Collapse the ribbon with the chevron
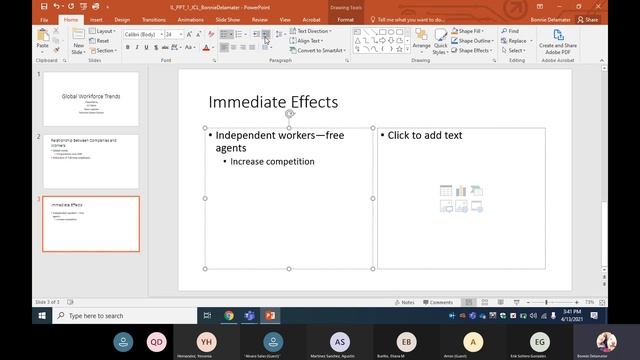The height and width of the screenshot is (360, 640). [x=602, y=60]
